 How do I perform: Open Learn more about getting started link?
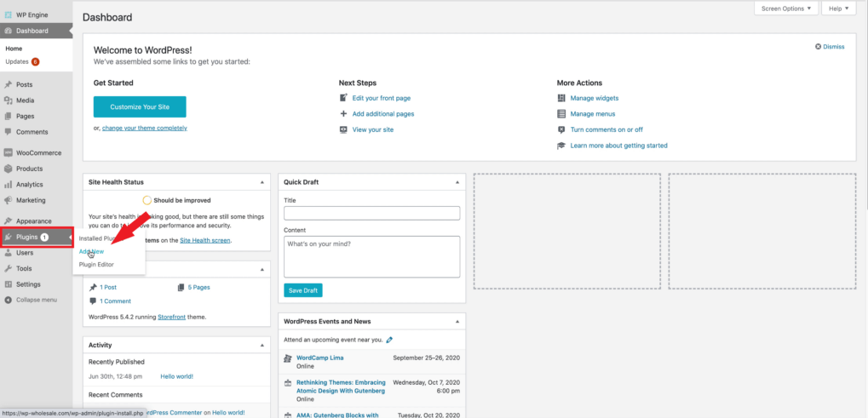tap(619, 146)
